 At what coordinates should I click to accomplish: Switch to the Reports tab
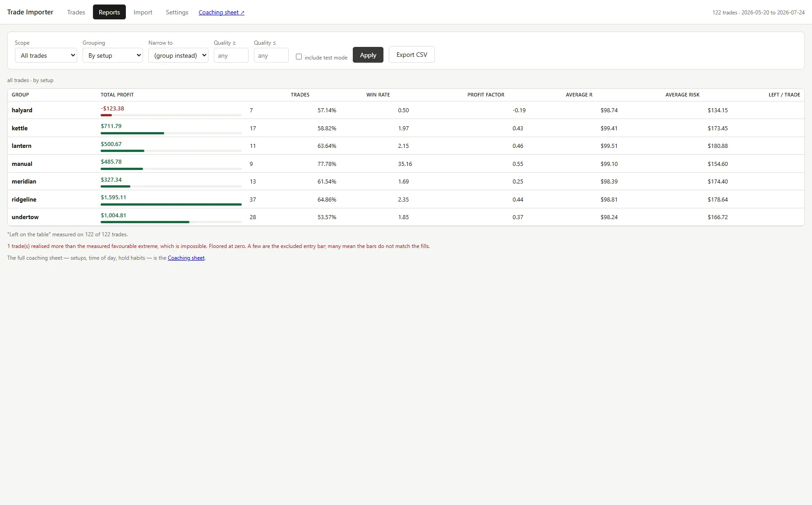tap(109, 12)
